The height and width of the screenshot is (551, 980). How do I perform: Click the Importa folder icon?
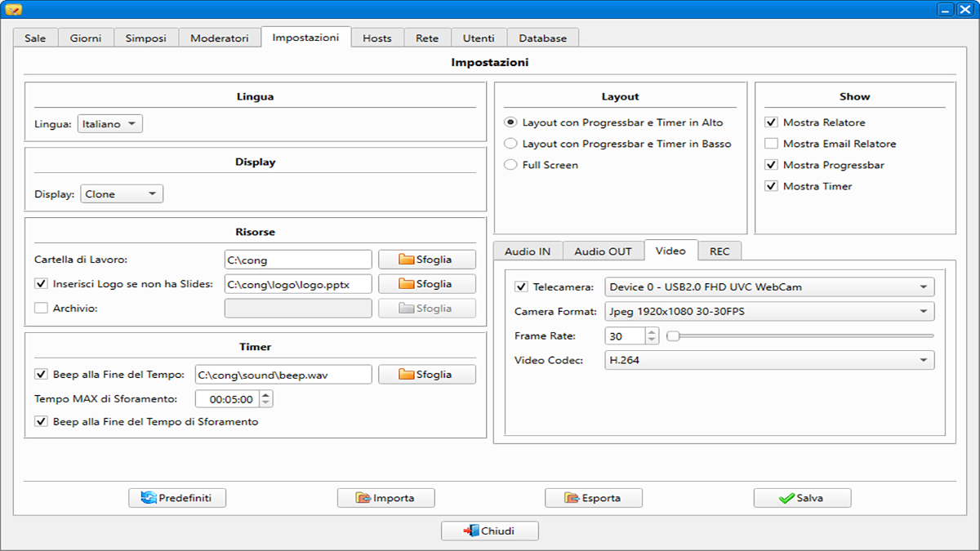pyautogui.click(x=363, y=498)
